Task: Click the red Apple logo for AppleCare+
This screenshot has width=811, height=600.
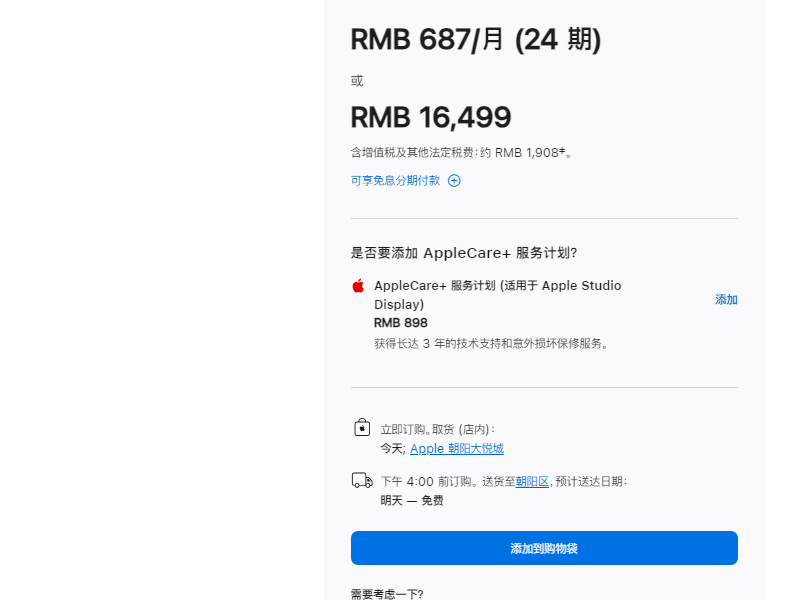Action: pyautogui.click(x=358, y=286)
